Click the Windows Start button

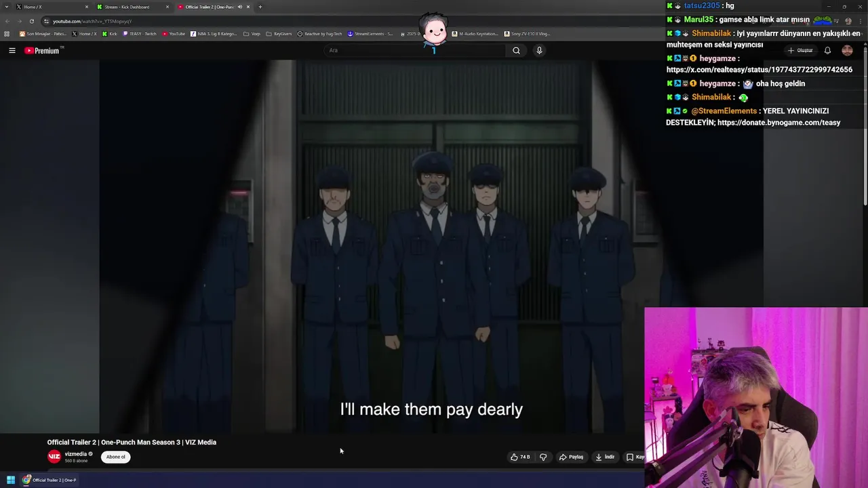pyautogui.click(x=11, y=480)
